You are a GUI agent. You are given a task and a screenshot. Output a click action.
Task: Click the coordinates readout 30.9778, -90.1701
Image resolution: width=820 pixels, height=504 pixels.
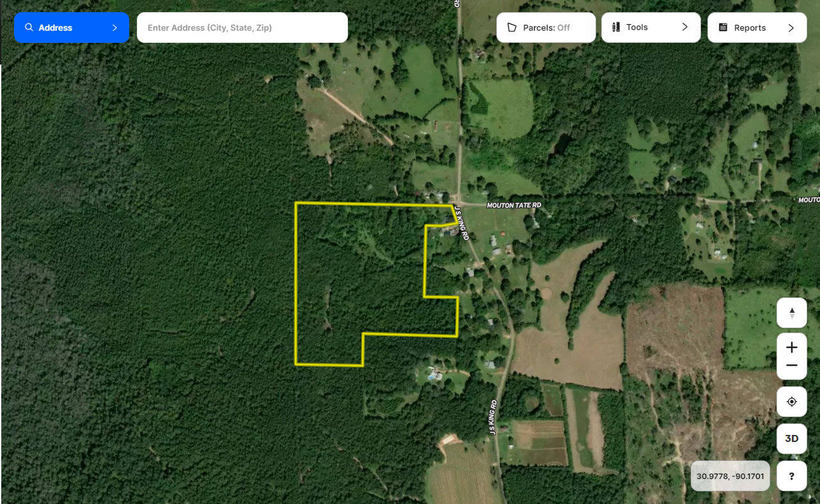coord(730,476)
